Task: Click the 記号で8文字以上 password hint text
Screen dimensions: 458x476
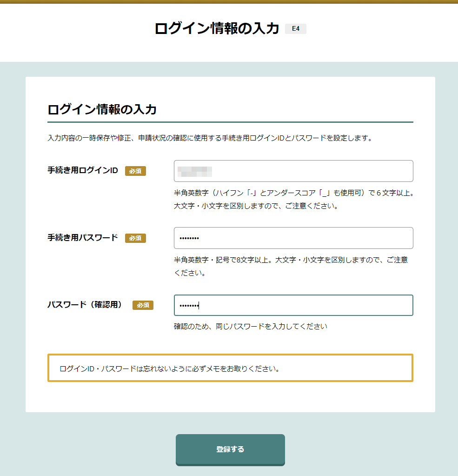Action: coord(291,266)
